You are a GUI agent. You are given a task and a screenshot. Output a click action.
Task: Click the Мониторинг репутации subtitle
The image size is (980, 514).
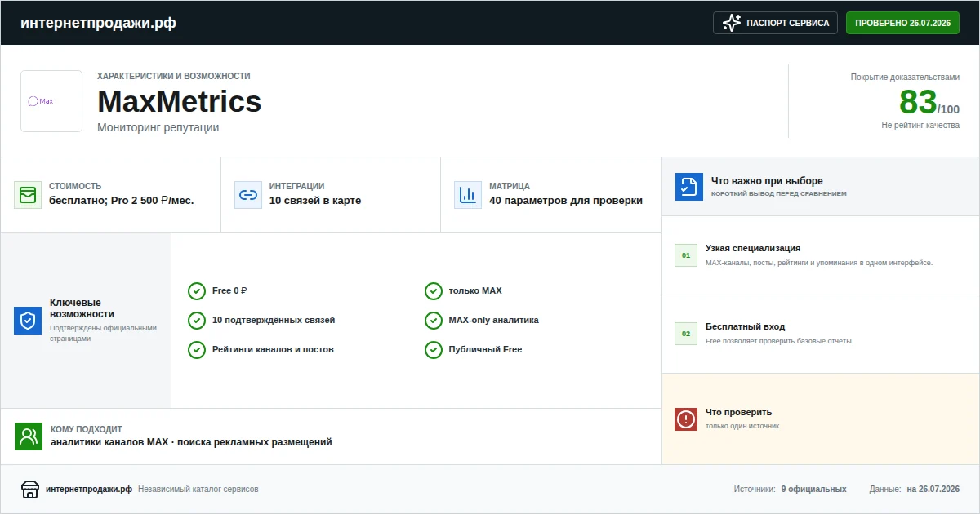click(158, 127)
